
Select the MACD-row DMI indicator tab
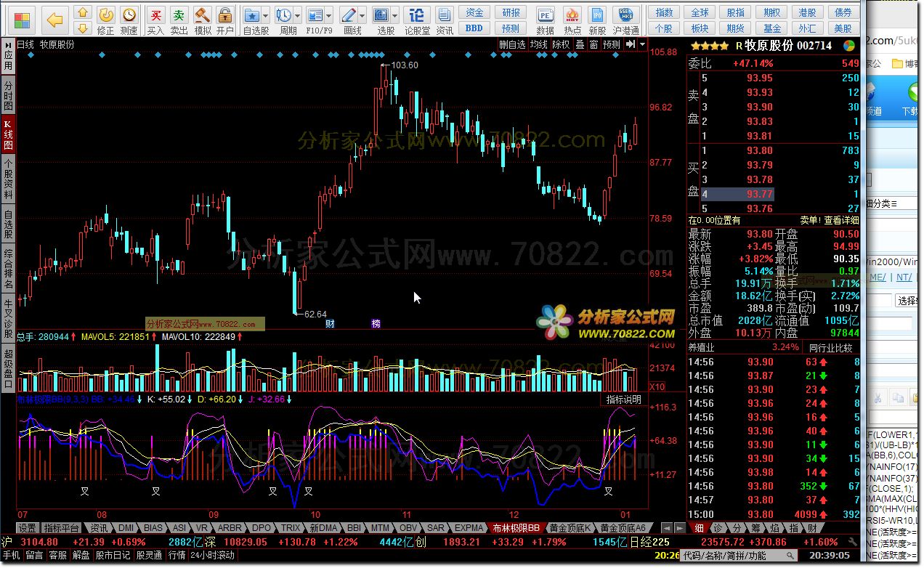coord(126,528)
